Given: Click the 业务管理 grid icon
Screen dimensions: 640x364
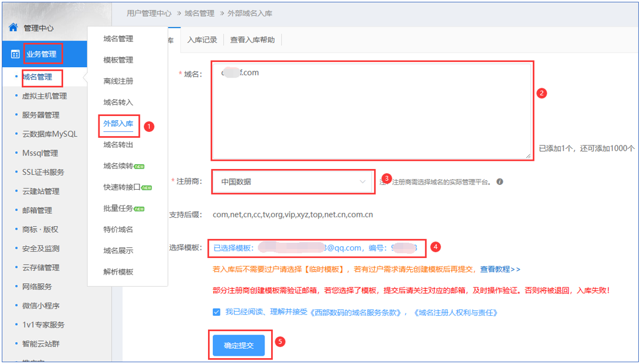Looking at the screenshot, I should point(15,54).
